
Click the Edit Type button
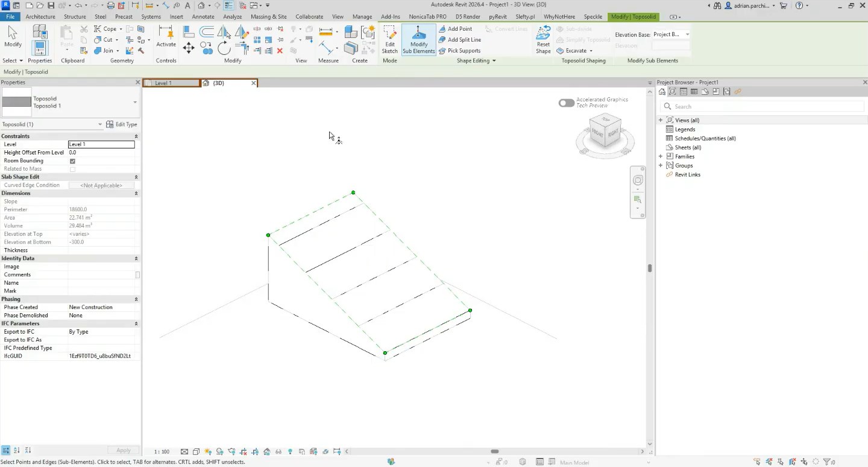pyautogui.click(x=122, y=124)
